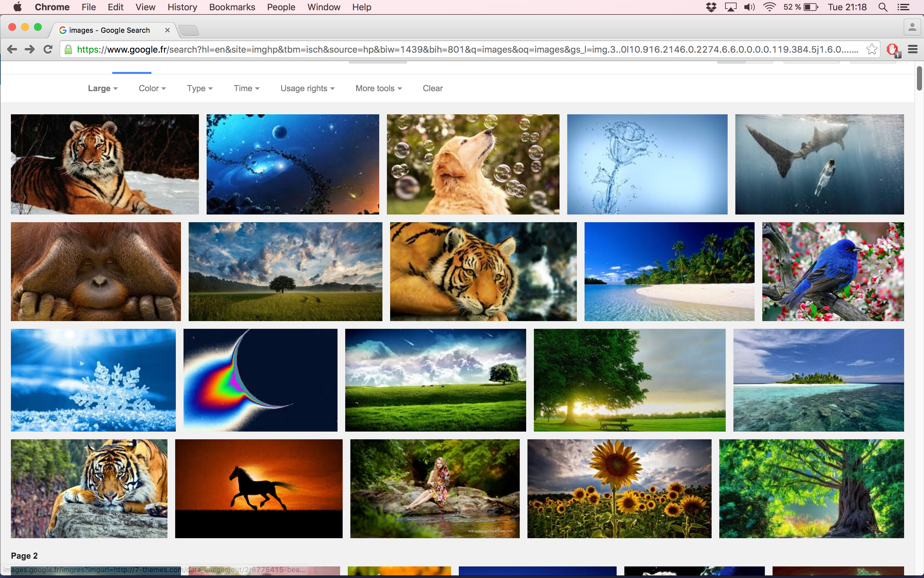Go back with the browser back arrow

12,49
